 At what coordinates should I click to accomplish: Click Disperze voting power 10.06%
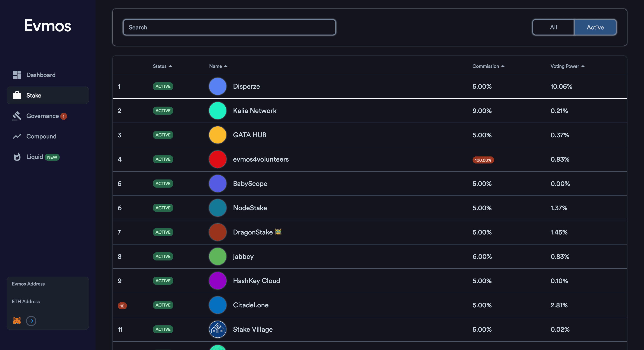click(561, 86)
